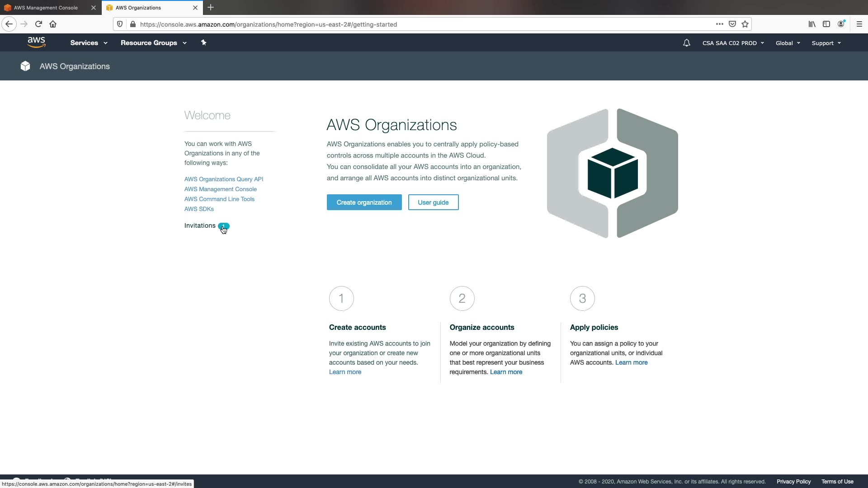The height and width of the screenshot is (488, 868).
Task: Open the notifications bell icon
Action: tap(686, 43)
